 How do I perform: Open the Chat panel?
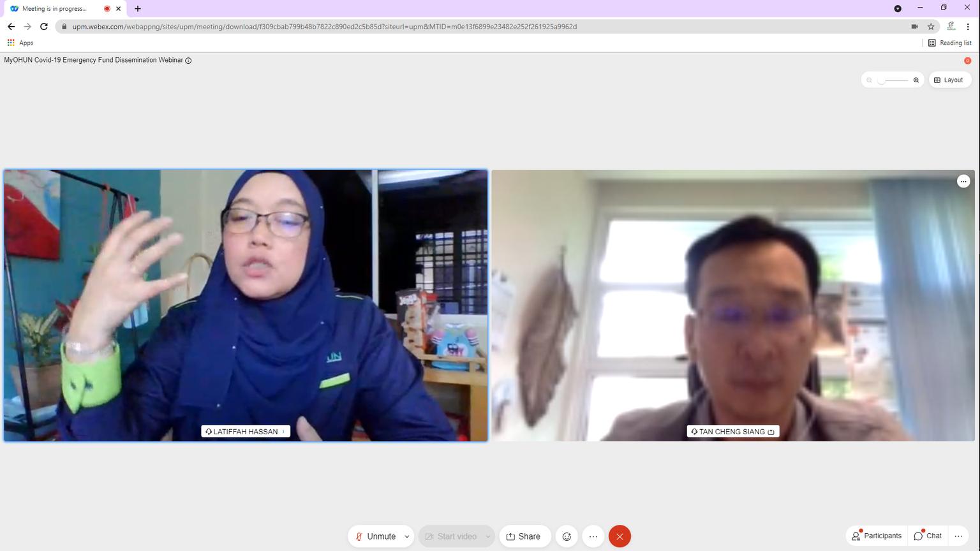tap(928, 536)
